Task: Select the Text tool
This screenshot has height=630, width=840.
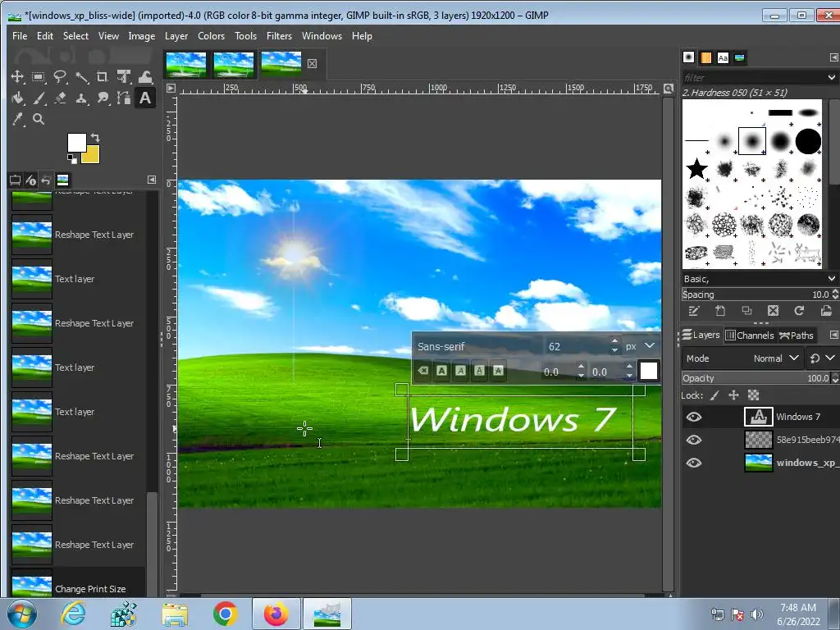Action: coord(145,98)
